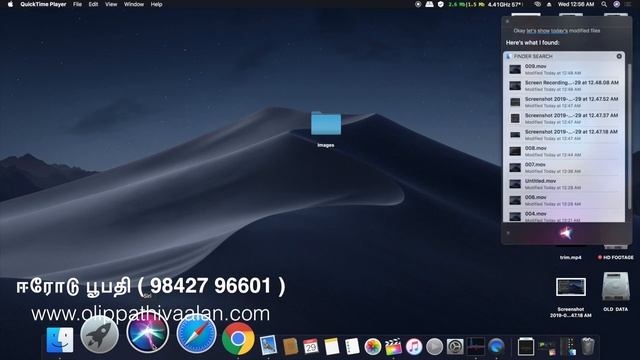Open Safari compass icon in dock

[196, 334]
